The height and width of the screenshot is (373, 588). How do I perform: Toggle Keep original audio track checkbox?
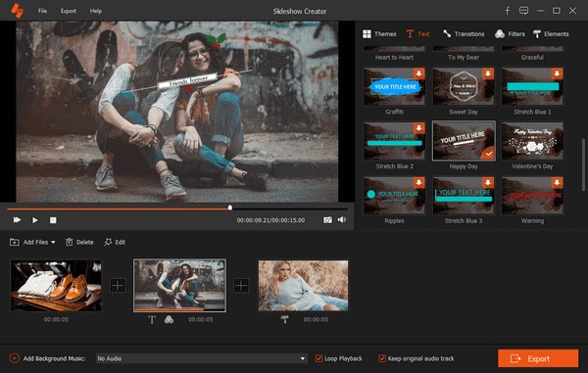(382, 358)
